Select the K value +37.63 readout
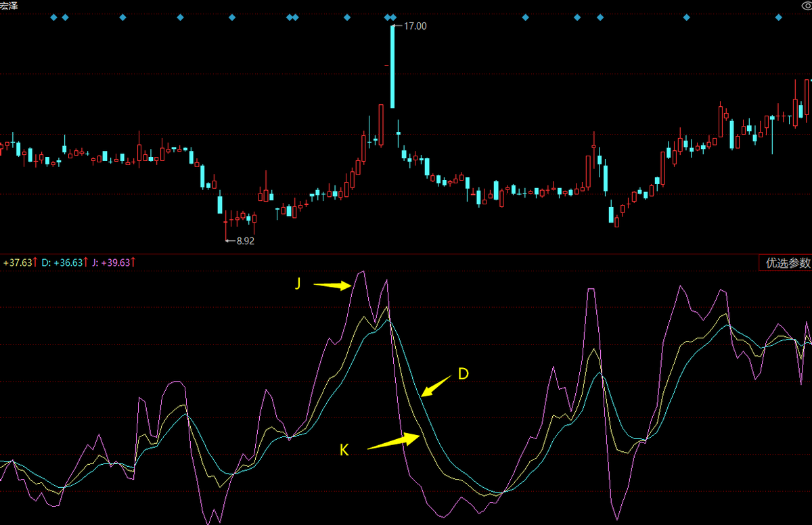Image resolution: width=812 pixels, height=525 pixels. (17, 262)
